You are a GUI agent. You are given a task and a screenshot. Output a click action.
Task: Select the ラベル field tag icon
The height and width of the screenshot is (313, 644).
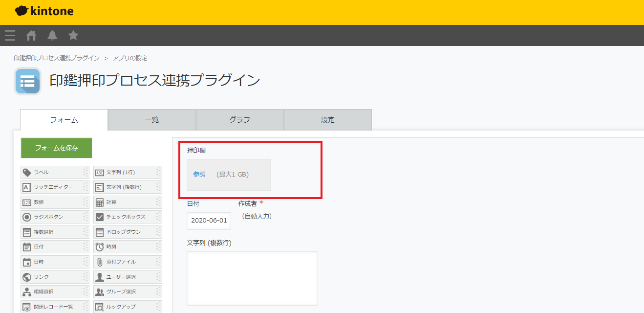pos(27,172)
